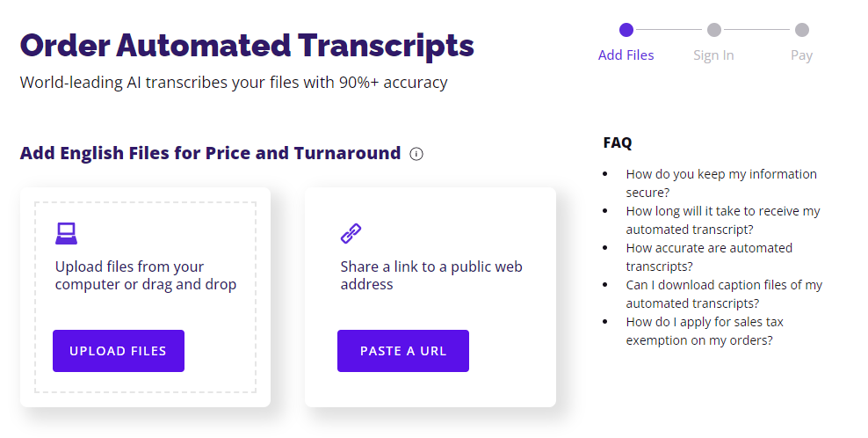Open FAQ about keeping information secure
The image size is (868, 438).
pos(721,183)
